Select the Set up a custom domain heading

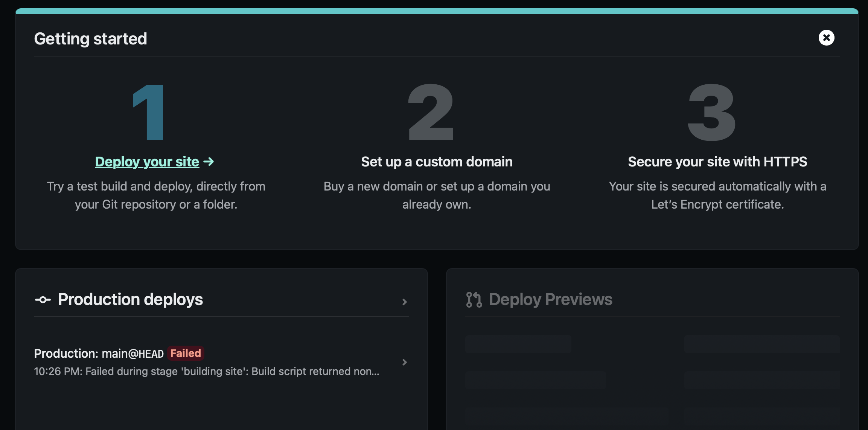437,162
